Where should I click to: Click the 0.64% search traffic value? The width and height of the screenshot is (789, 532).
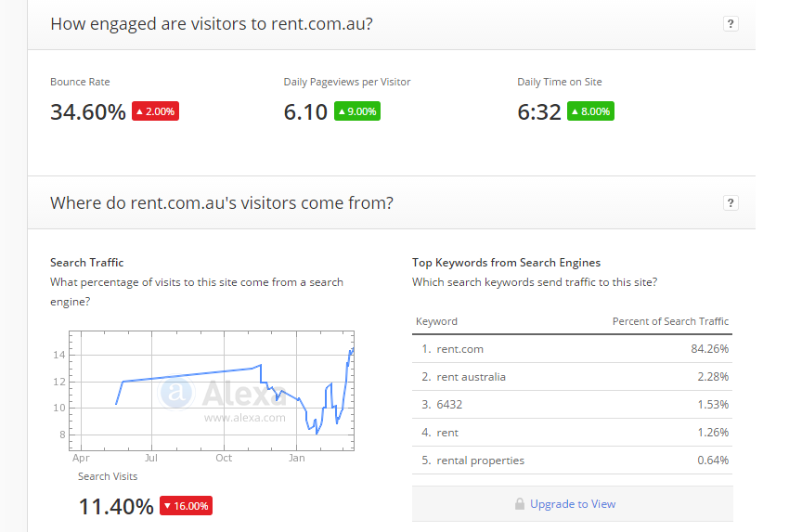(713, 460)
